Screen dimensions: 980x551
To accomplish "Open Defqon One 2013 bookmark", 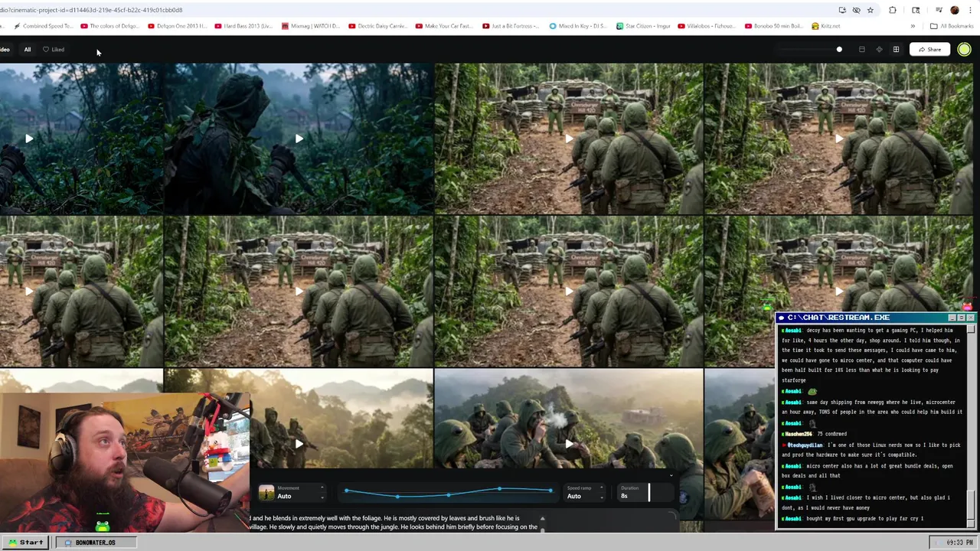I will click(x=177, y=26).
